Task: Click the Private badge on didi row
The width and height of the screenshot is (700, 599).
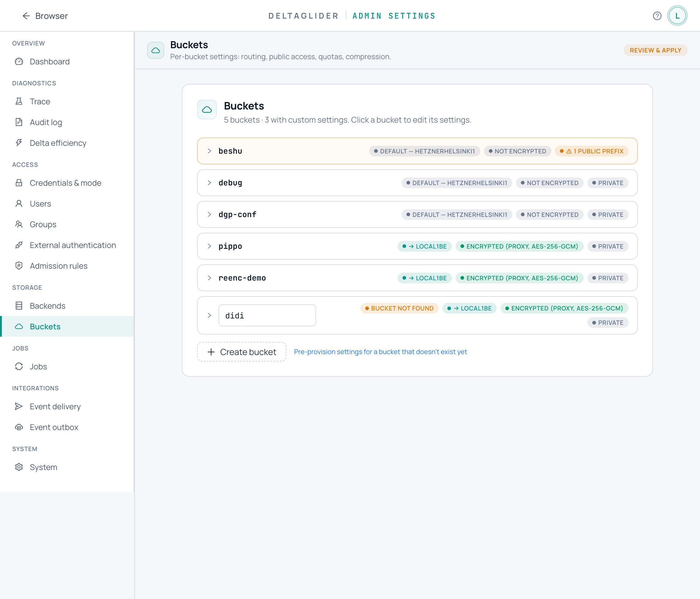Action: pyautogui.click(x=608, y=323)
